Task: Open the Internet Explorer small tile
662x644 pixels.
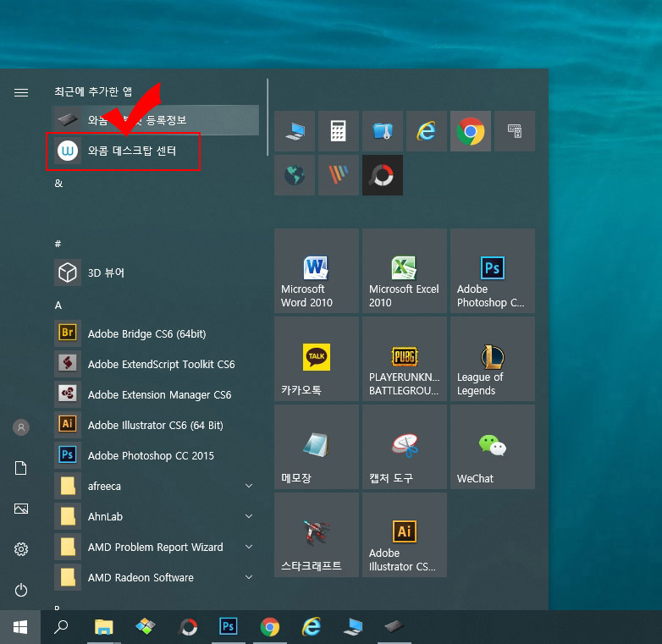Action: pyautogui.click(x=427, y=131)
